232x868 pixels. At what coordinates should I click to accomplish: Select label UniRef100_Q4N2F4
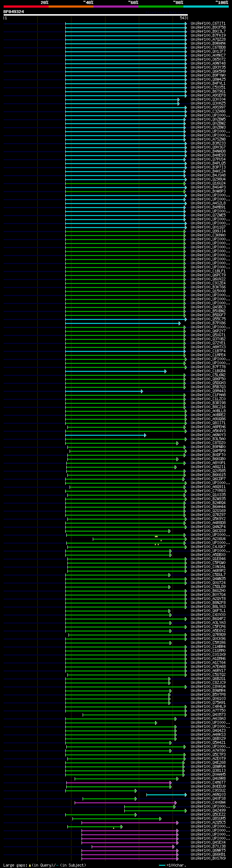208,527
